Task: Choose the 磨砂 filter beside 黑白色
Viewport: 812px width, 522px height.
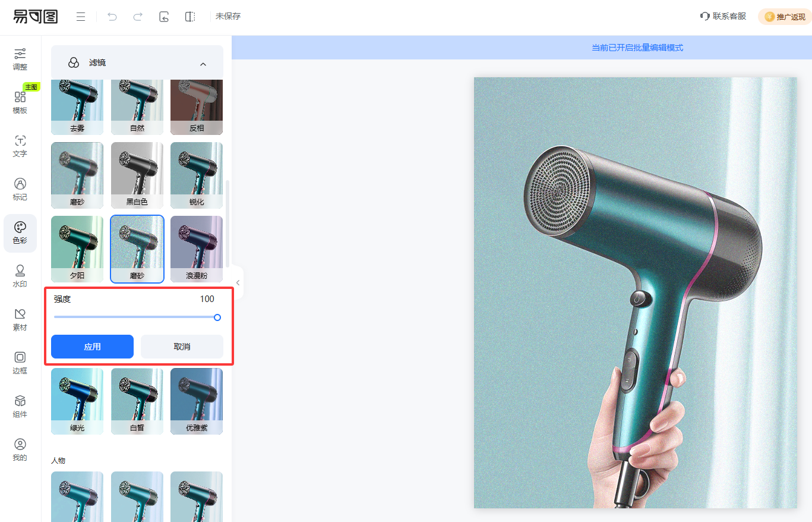Action: coord(77,175)
